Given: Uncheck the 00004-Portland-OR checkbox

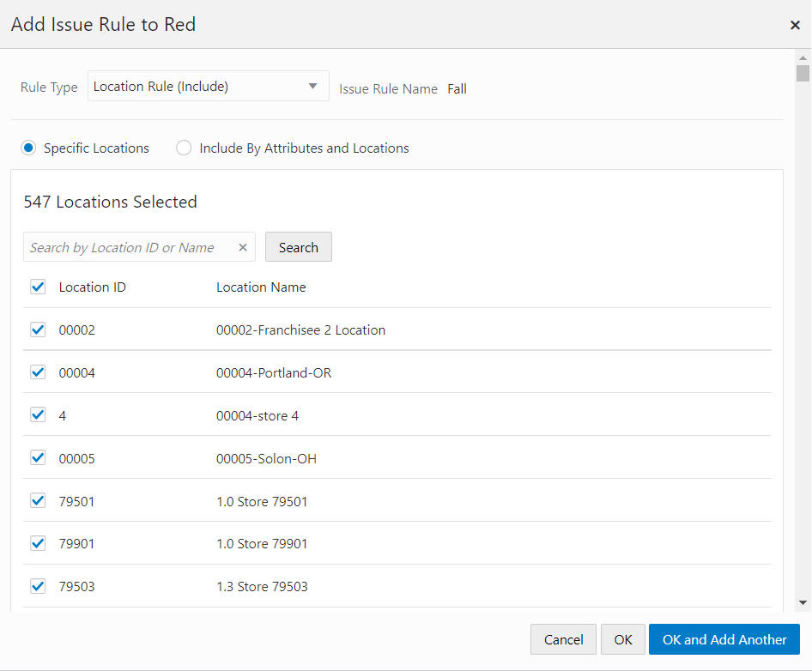Looking at the screenshot, I should click(x=38, y=372).
